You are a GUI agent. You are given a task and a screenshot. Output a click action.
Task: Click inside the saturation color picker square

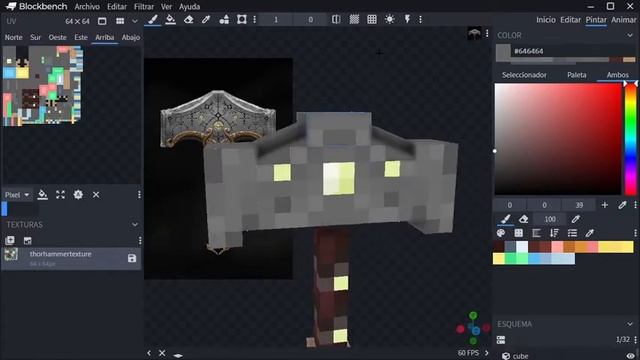(558, 139)
